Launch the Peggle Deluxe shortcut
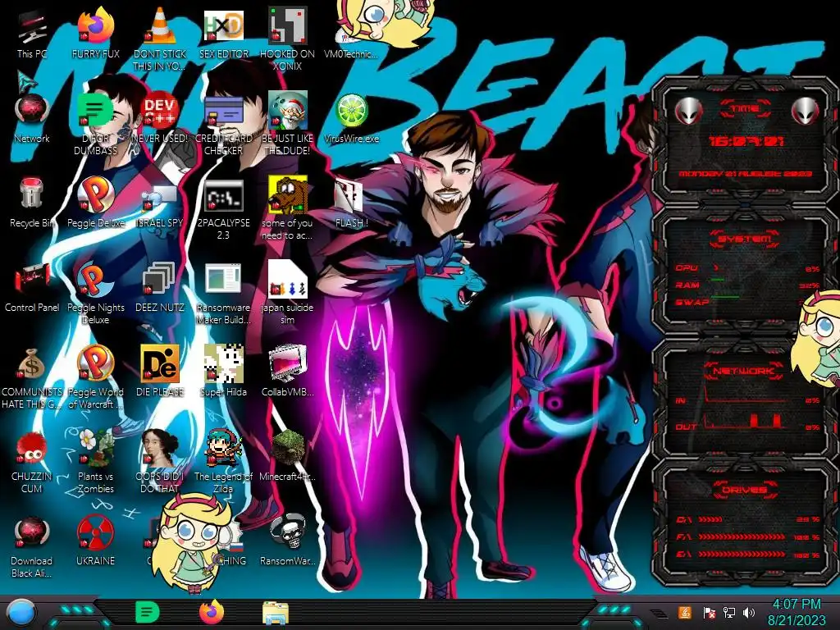Image resolution: width=840 pixels, height=630 pixels. tap(95, 203)
